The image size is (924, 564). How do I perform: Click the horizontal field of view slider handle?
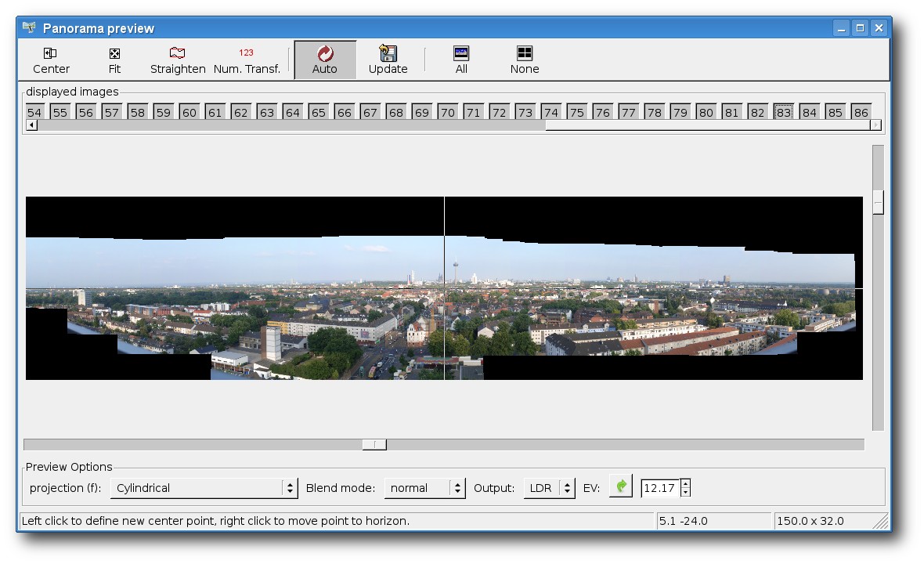(374, 444)
